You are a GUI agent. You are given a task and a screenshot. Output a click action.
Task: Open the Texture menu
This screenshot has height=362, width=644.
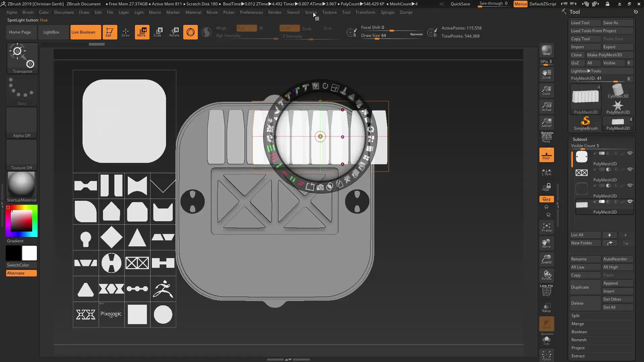tap(329, 12)
